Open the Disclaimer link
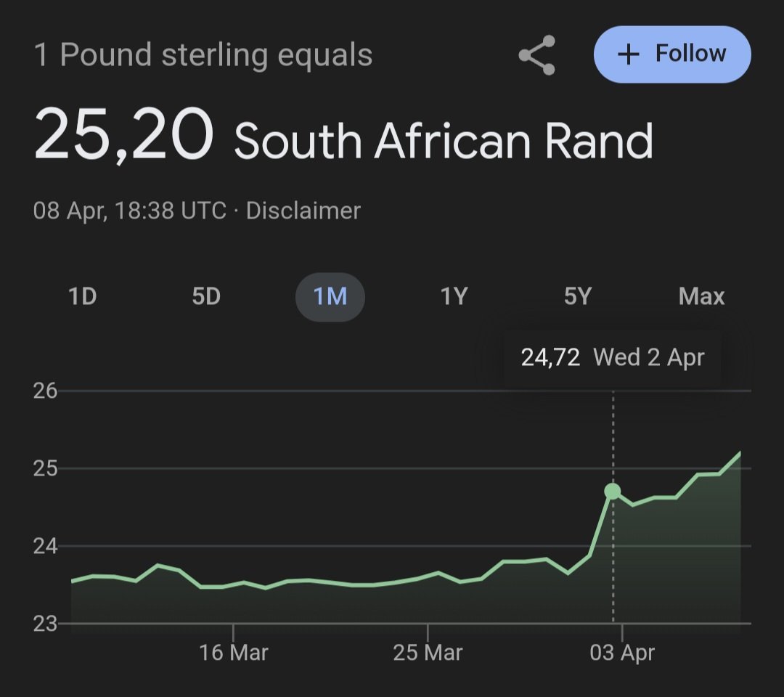 [303, 211]
